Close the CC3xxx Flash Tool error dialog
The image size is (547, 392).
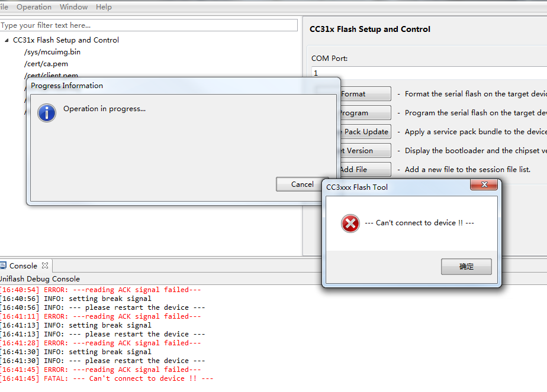click(484, 184)
